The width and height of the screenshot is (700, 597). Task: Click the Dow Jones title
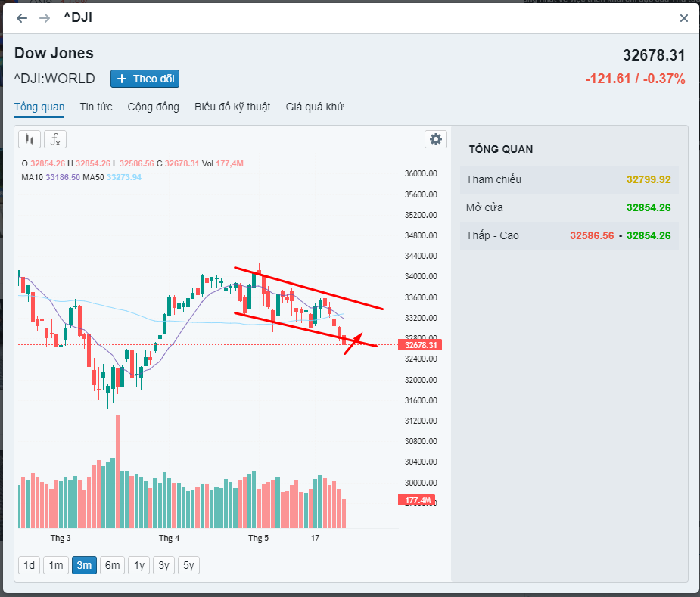point(54,53)
